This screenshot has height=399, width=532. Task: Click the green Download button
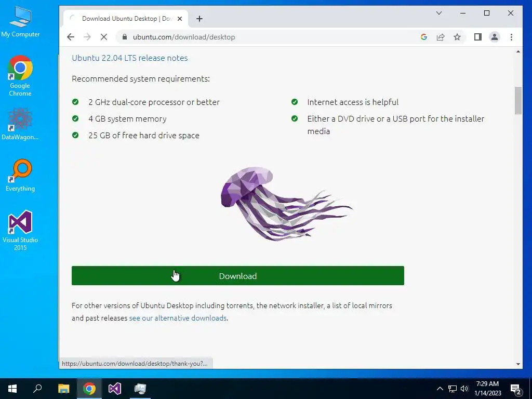click(237, 276)
